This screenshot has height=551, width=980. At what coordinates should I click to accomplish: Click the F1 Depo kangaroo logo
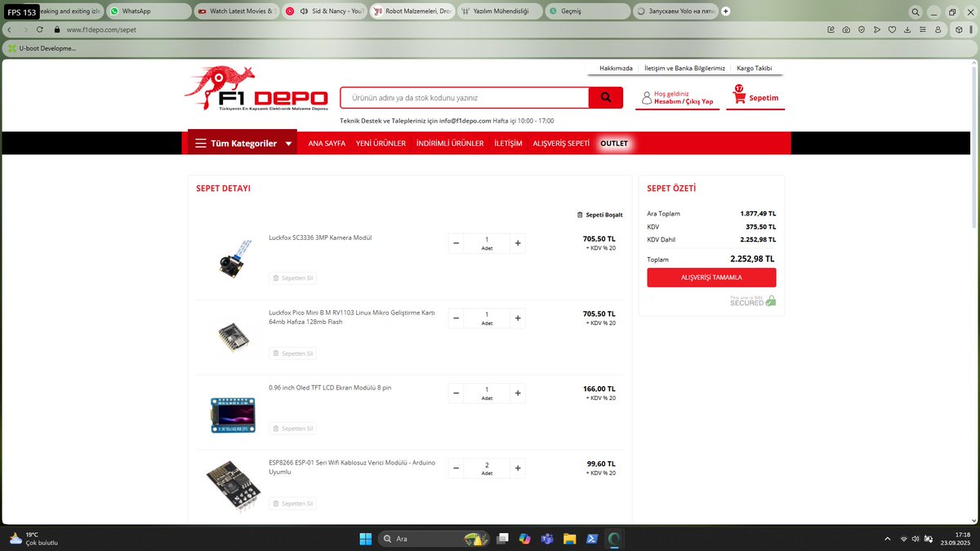[256, 88]
